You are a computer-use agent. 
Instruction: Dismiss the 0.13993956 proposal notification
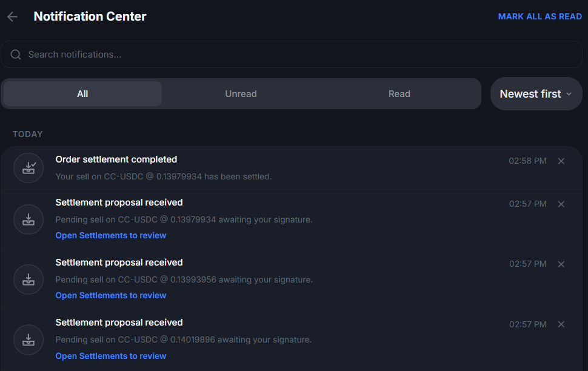point(561,264)
